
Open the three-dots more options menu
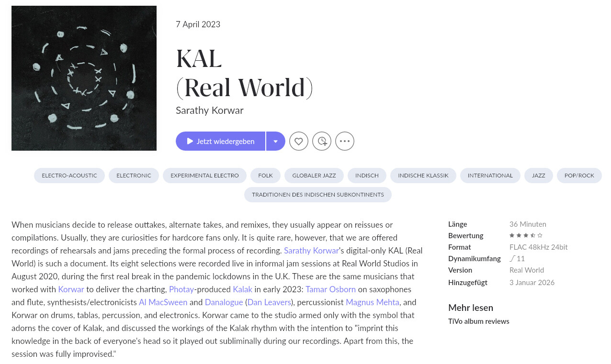tap(345, 141)
